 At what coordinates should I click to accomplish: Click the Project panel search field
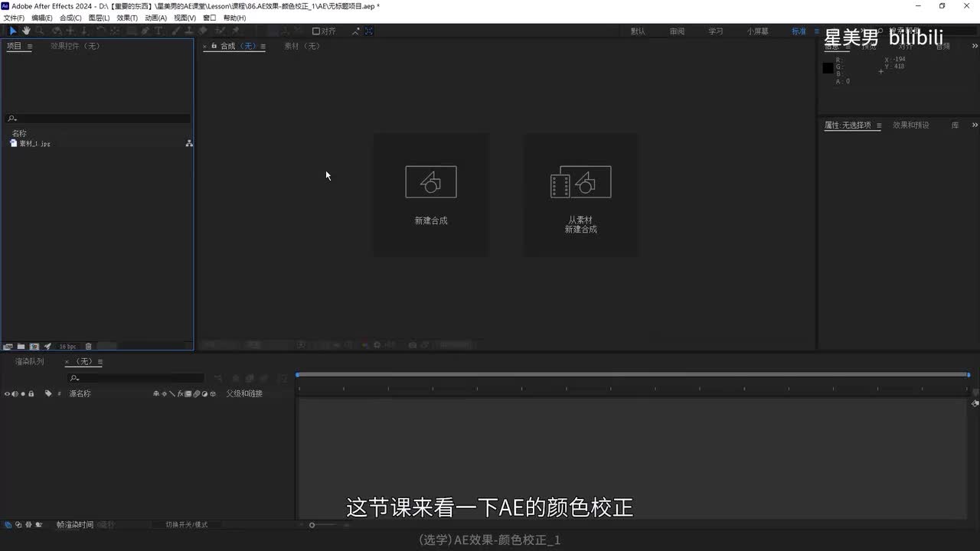tap(98, 119)
